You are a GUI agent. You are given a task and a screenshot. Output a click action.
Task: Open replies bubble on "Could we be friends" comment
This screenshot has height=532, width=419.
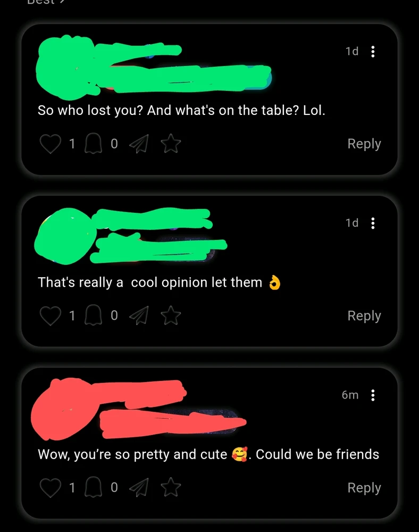click(x=93, y=487)
